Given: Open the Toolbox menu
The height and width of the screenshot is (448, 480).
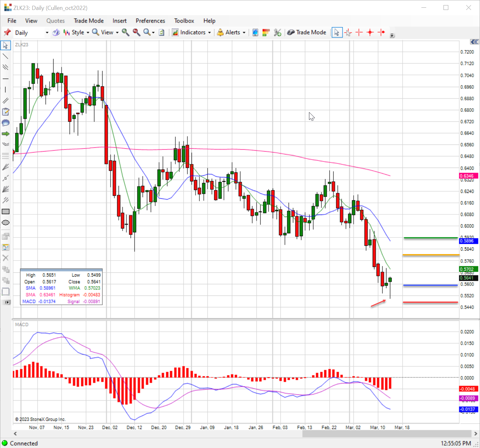Looking at the screenshot, I should pyautogui.click(x=184, y=21).
